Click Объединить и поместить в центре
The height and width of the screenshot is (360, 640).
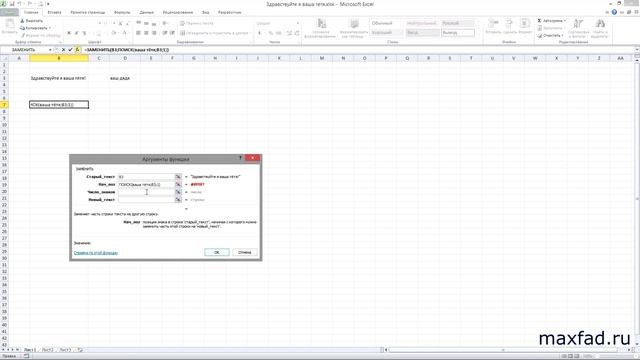tap(215, 33)
